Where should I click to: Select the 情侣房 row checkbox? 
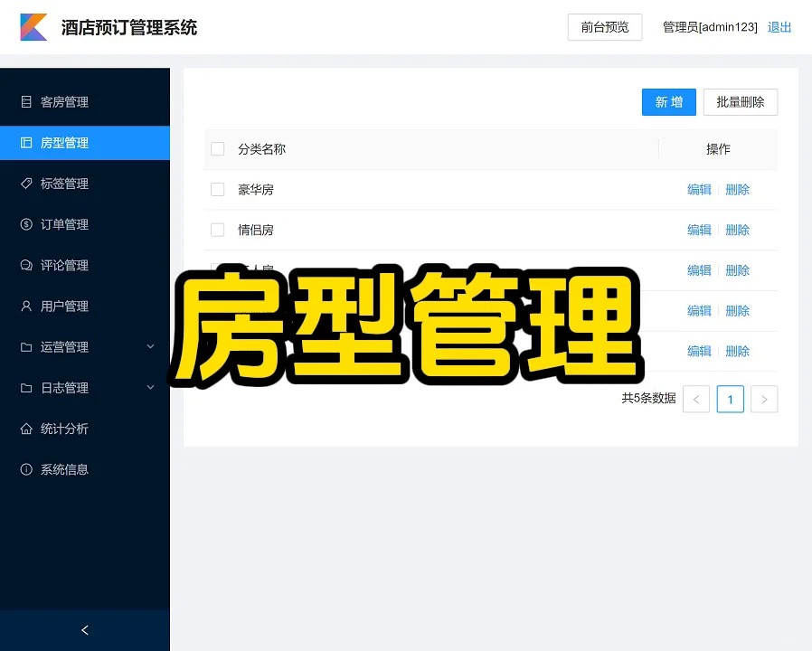(217, 230)
